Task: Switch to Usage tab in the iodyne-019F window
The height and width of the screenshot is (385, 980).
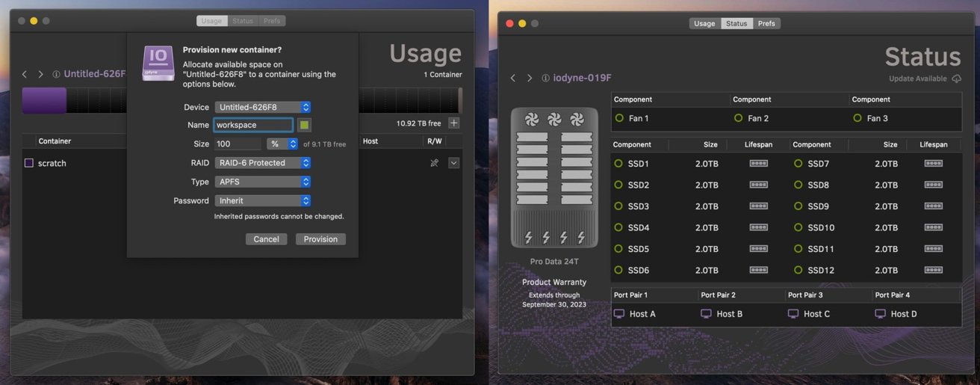Action: [x=704, y=23]
